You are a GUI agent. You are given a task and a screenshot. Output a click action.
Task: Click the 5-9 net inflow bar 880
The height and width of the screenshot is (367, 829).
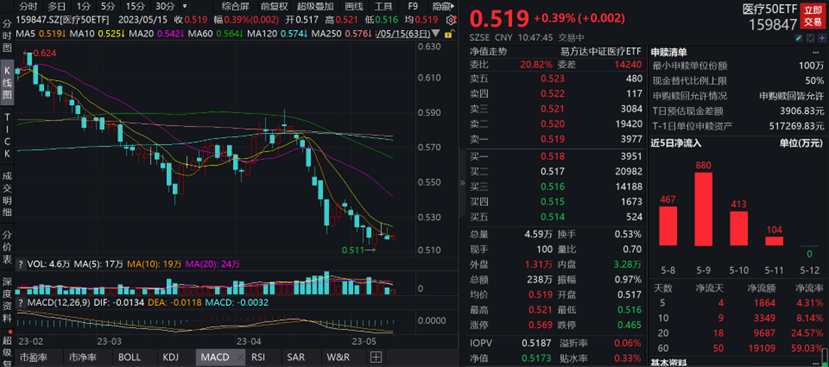click(704, 209)
